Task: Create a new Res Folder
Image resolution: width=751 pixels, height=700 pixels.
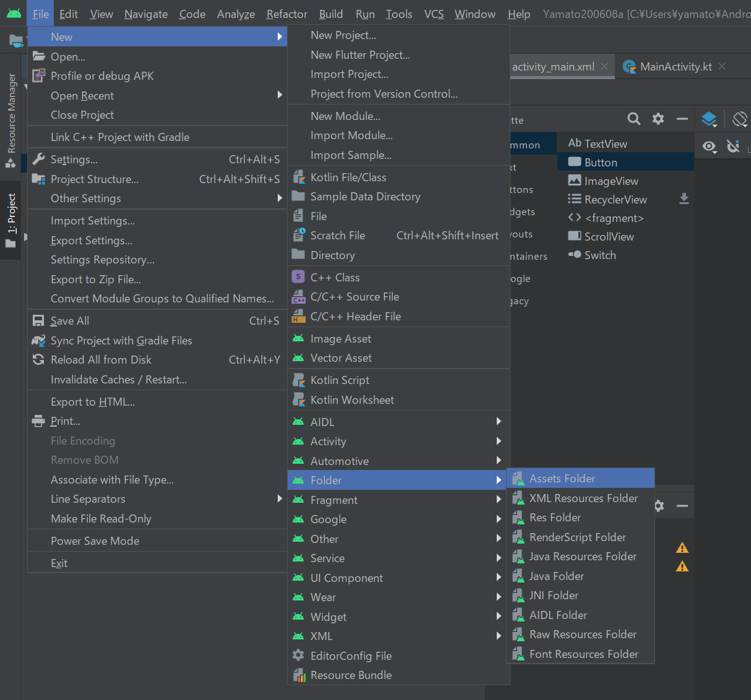Action: click(580, 518)
